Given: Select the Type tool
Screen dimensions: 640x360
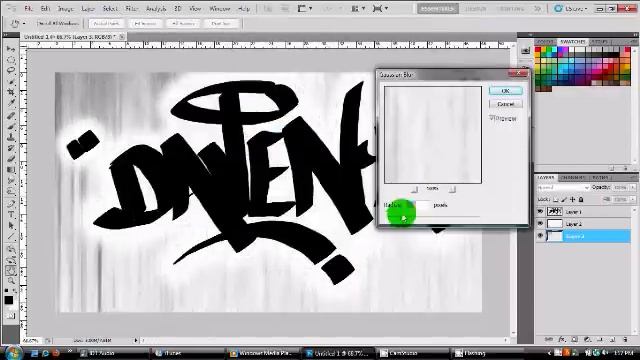Looking at the screenshot, I should [11, 214].
